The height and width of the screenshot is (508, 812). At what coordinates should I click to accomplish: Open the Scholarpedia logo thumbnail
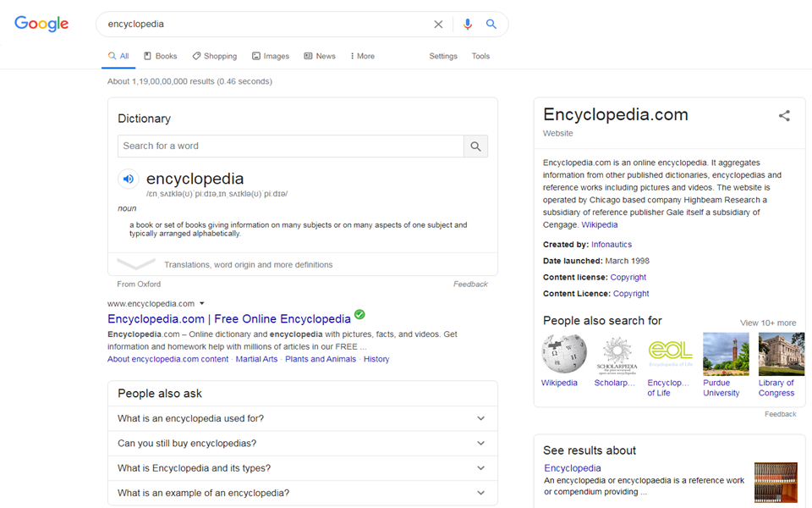coord(617,354)
